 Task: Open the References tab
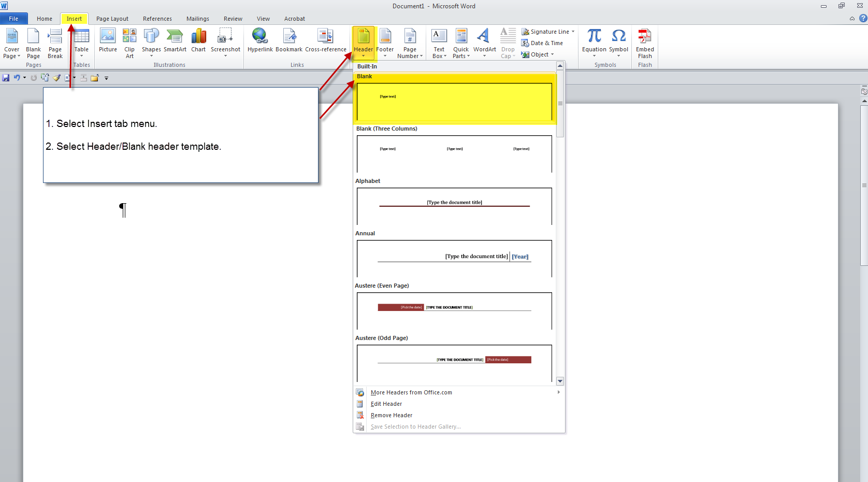157,19
